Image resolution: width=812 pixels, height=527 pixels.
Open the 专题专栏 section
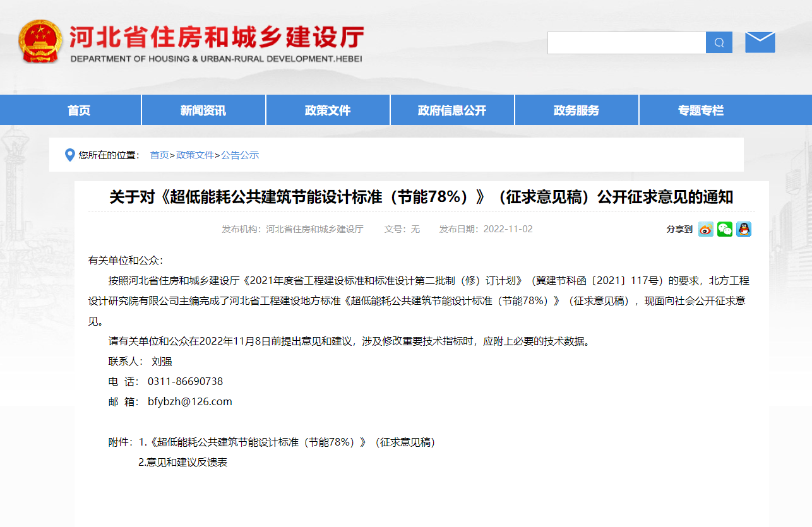point(700,110)
